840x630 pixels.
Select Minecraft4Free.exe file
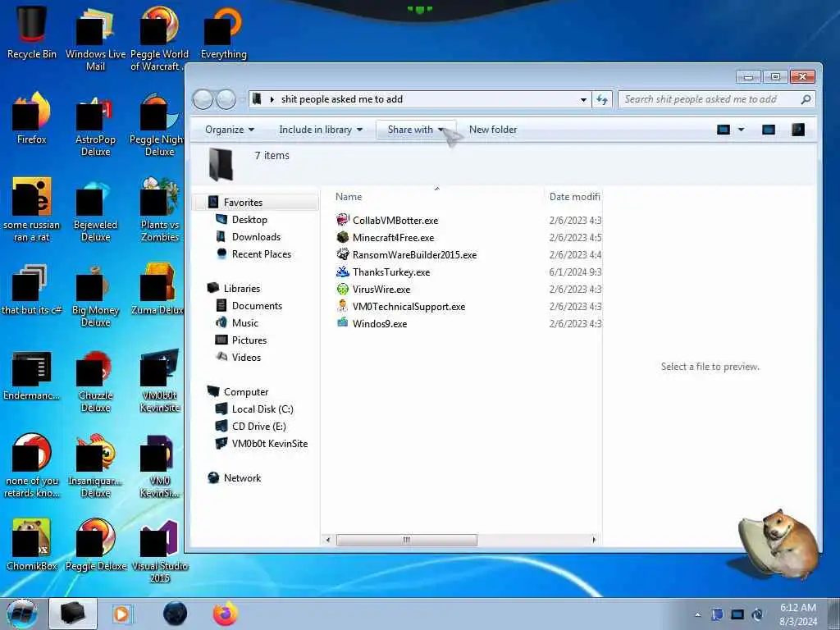[393, 237]
